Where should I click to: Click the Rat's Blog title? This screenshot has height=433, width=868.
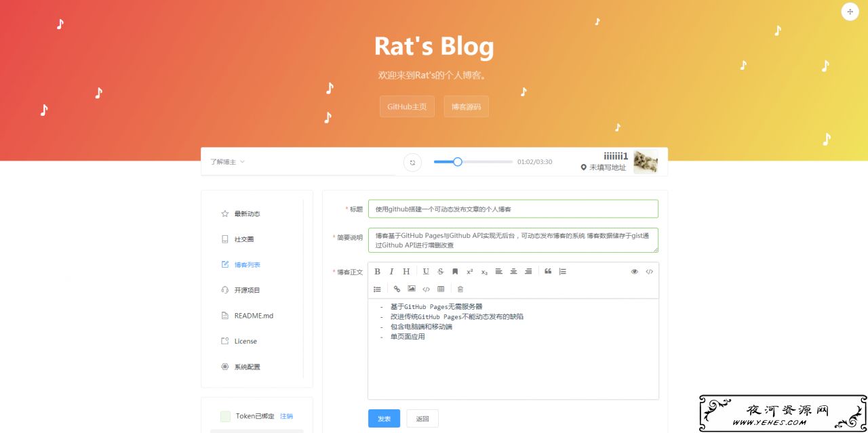tap(434, 47)
